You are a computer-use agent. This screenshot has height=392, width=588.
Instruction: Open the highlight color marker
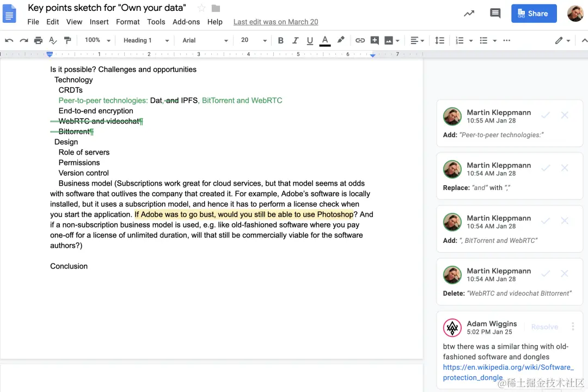(x=340, y=40)
